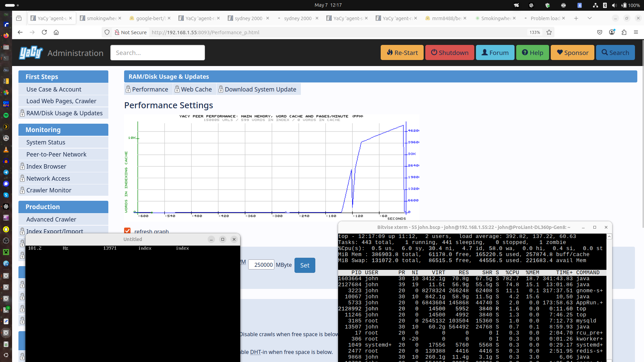This screenshot has height=362, width=644.
Task: Open a new browser tab with plus
Action: click(x=576, y=18)
